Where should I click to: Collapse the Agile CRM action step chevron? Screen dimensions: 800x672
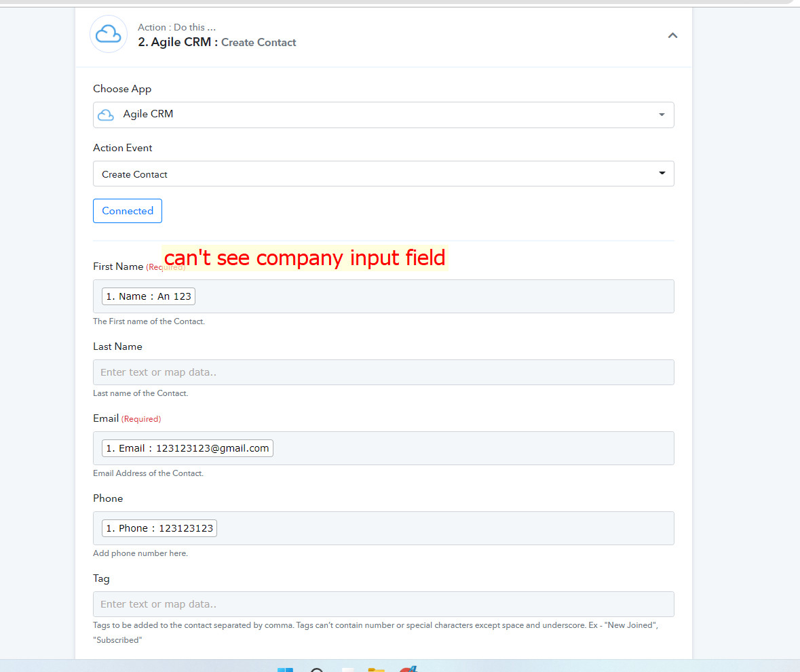click(672, 35)
